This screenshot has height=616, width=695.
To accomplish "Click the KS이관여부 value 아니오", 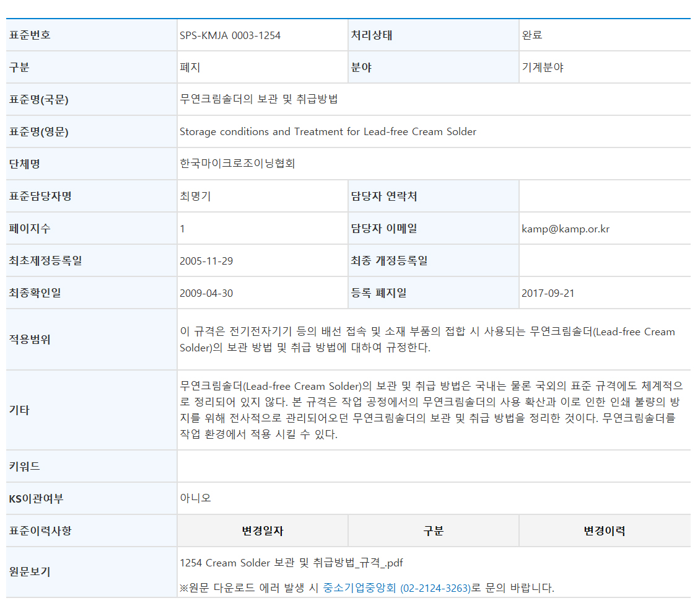I will pyautogui.click(x=195, y=498).
